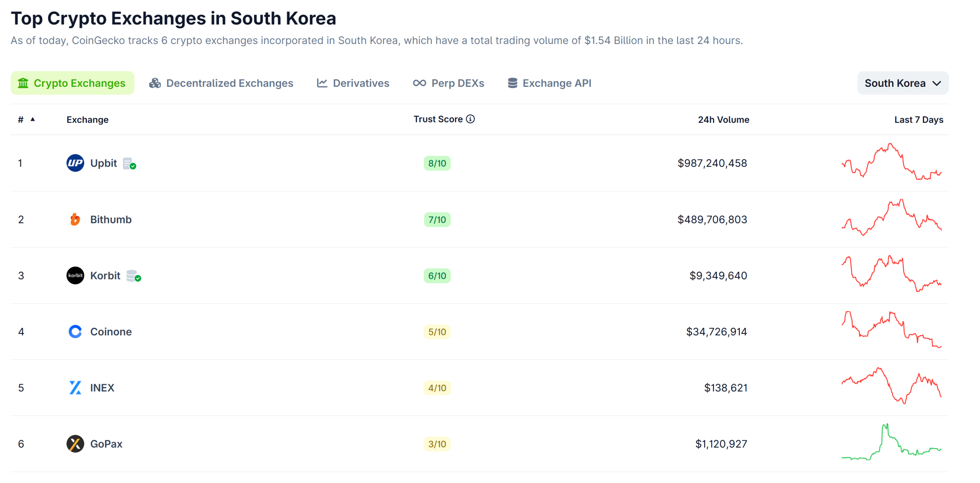The height and width of the screenshot is (483, 980).
Task: Click the INEX logo icon
Action: 75,387
